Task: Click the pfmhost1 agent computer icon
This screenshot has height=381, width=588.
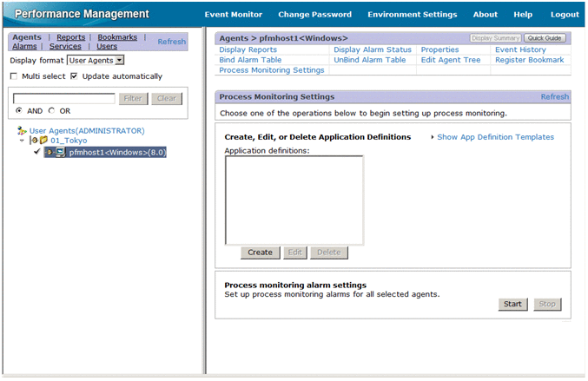Action: [59, 152]
